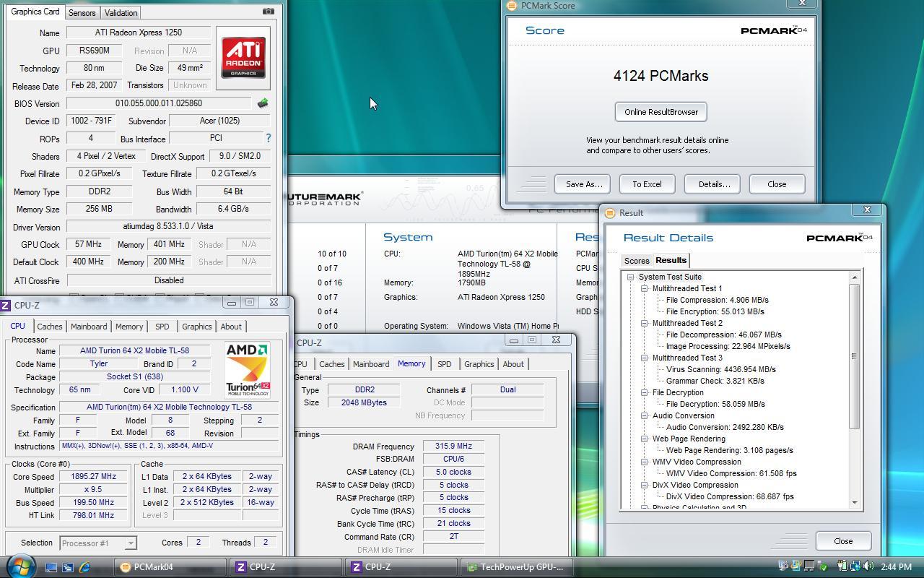Click the 4124 PCMarks score text

pyautogui.click(x=661, y=76)
